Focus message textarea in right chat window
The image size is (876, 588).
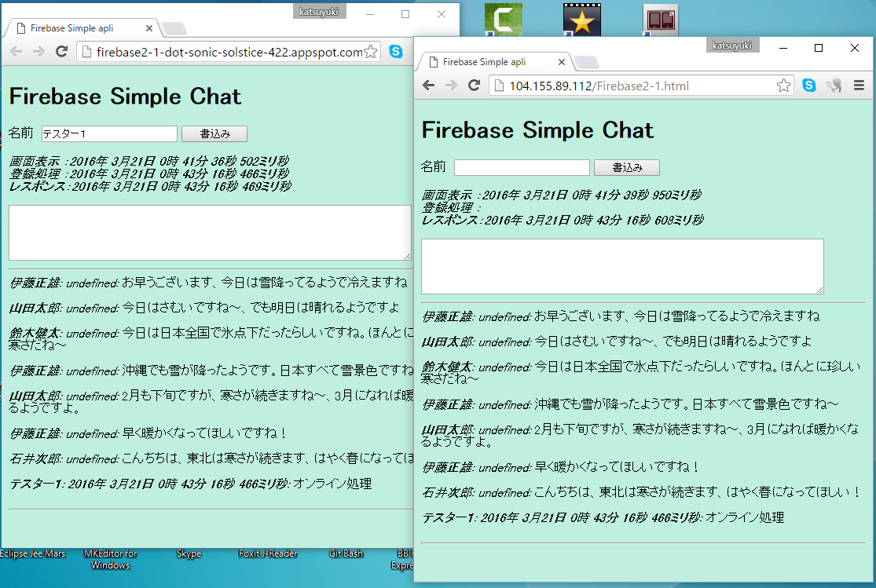point(622,266)
